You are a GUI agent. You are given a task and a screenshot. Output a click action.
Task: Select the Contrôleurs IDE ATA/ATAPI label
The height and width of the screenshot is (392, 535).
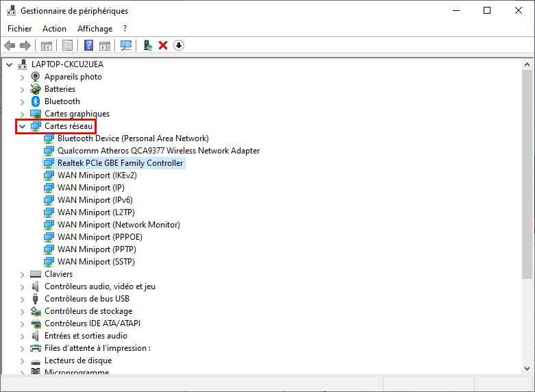[x=92, y=323]
